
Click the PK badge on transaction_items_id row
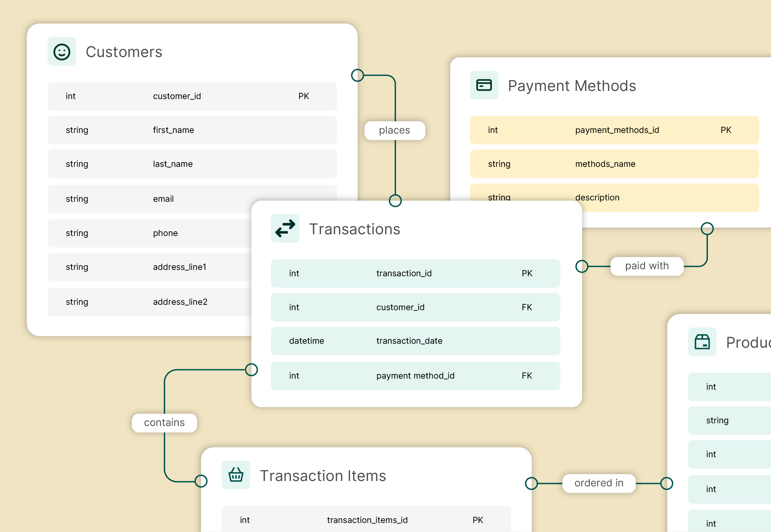(x=478, y=520)
